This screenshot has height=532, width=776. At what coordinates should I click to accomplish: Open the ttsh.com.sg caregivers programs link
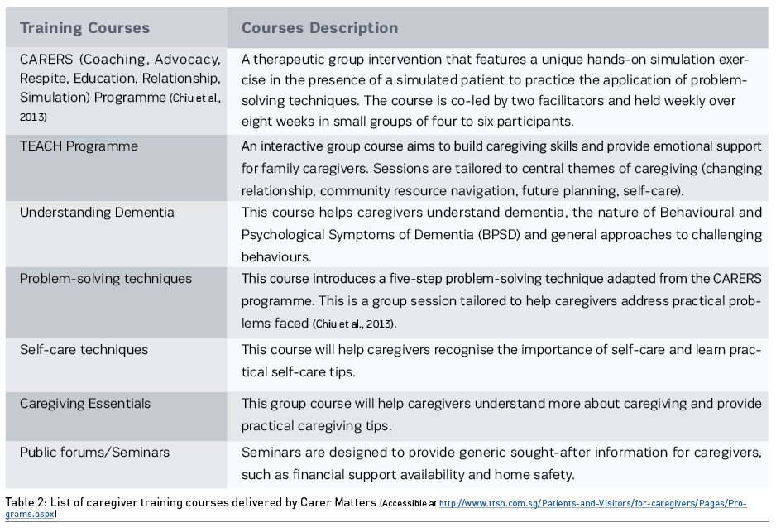pyautogui.click(x=592, y=503)
